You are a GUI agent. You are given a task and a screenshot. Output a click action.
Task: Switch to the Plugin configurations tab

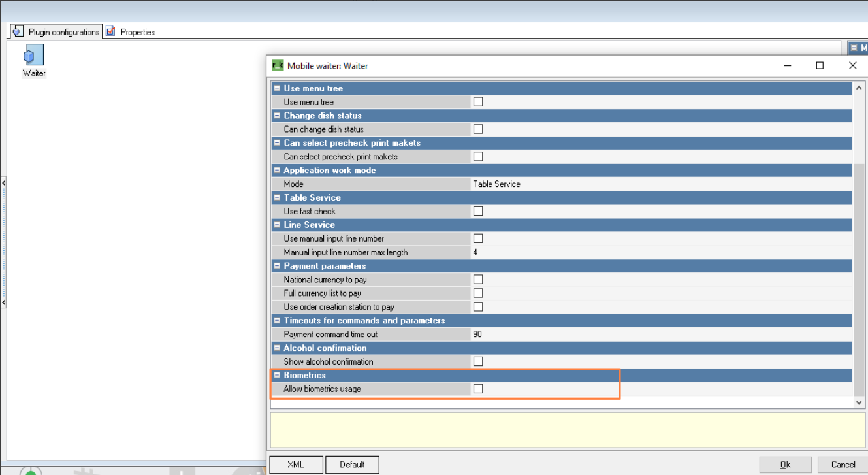(x=63, y=32)
